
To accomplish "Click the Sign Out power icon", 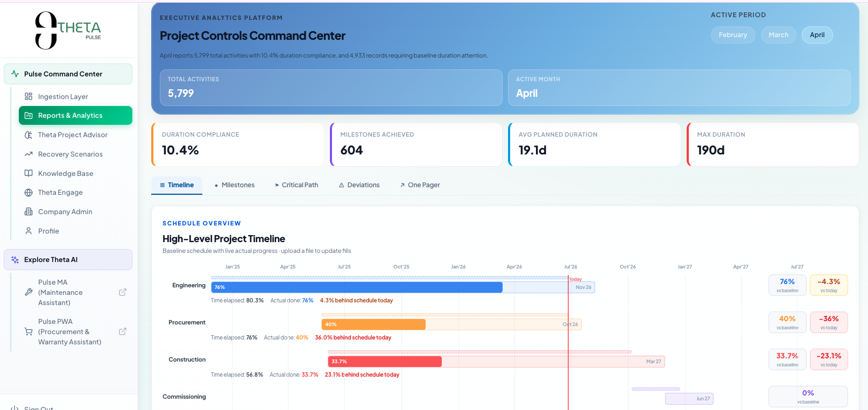I will (x=15, y=408).
